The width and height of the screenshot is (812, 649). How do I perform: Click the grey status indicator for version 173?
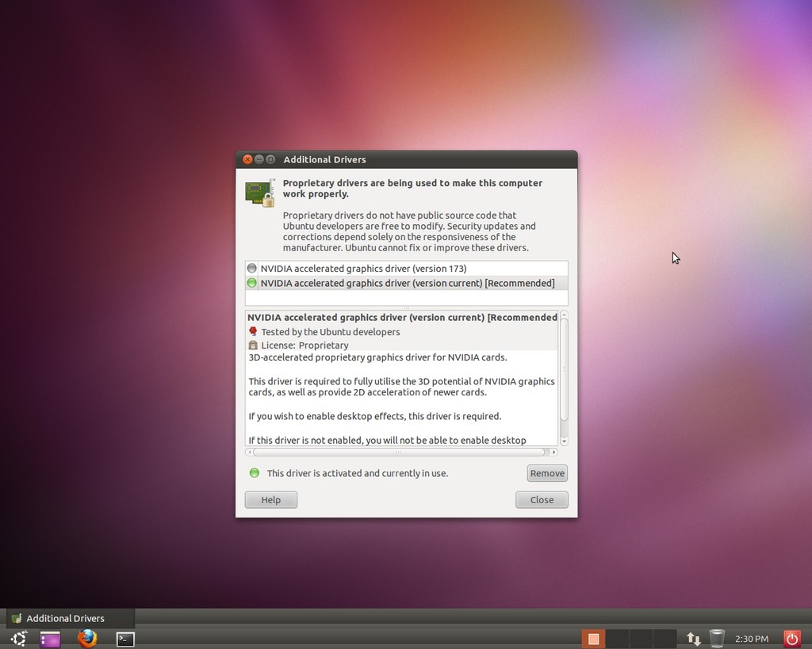[x=251, y=268]
